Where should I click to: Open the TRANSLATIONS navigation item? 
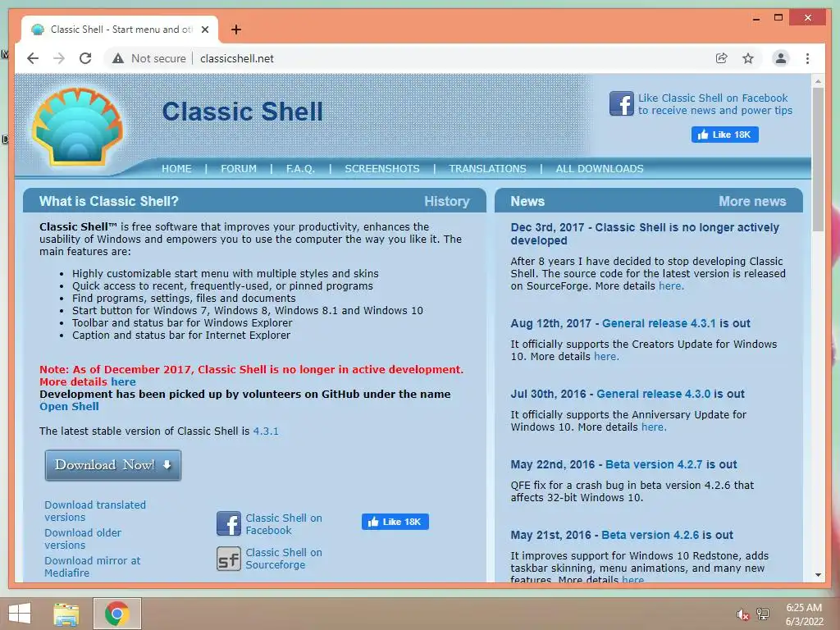(x=487, y=169)
